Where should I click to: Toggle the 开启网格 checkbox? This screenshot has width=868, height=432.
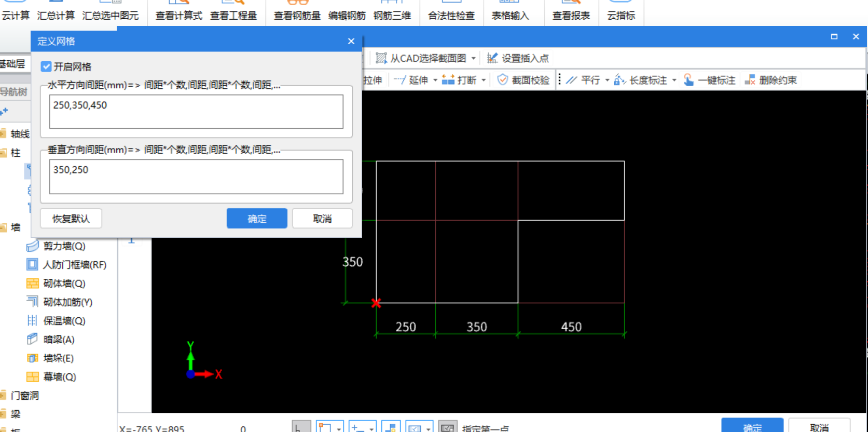(x=46, y=66)
